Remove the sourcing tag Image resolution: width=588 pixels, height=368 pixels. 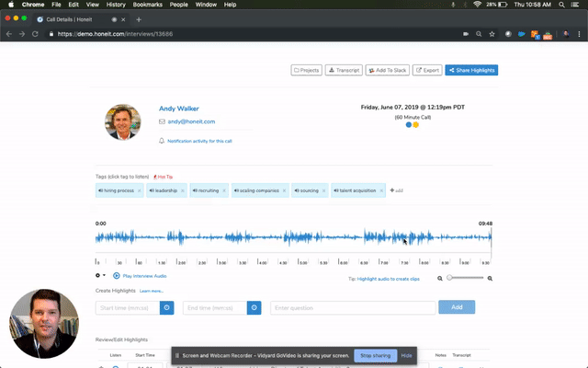[x=324, y=190]
